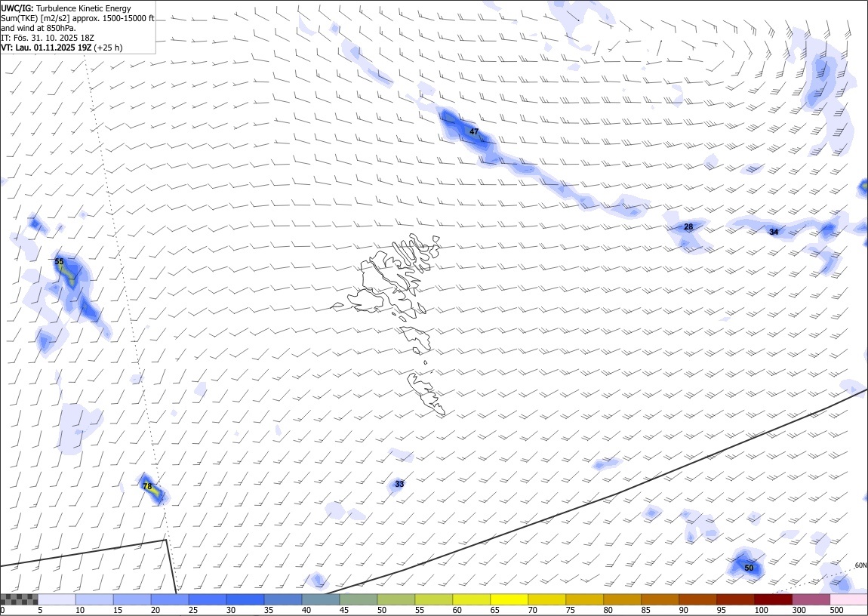Click the checkered 0–5 legend swatch

tap(19, 599)
